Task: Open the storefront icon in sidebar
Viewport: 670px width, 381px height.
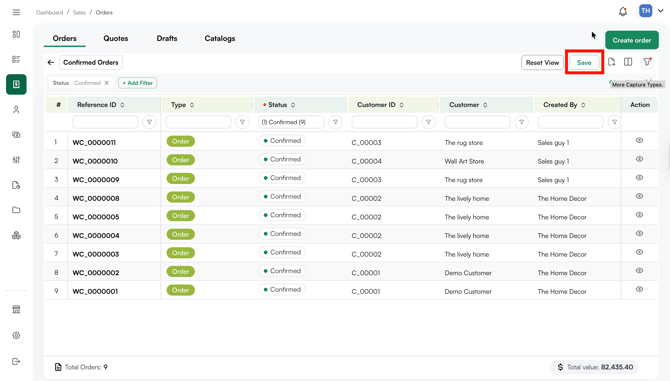Action: point(16,310)
